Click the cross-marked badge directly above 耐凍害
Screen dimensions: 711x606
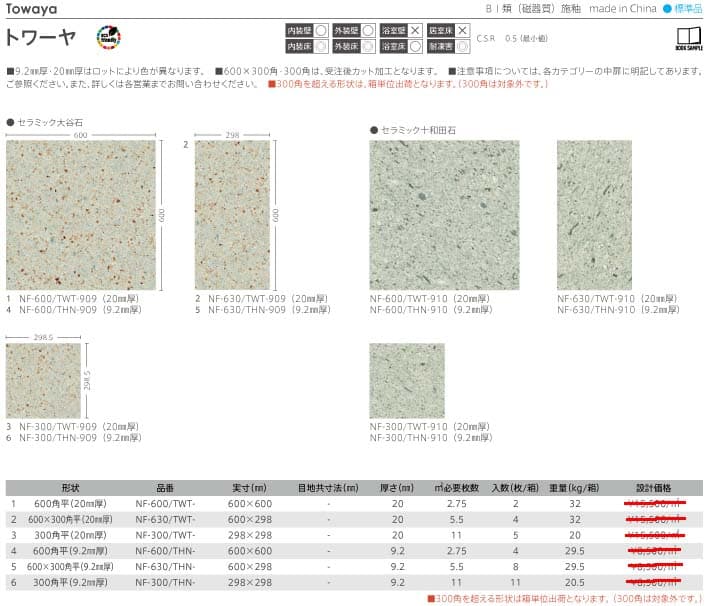pyautogui.click(x=448, y=30)
